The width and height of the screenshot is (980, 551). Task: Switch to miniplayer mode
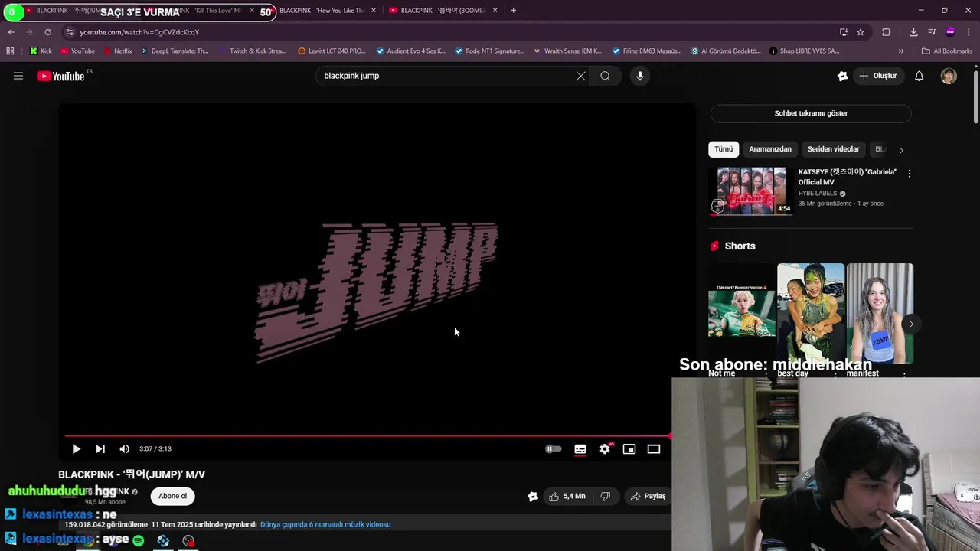629,449
